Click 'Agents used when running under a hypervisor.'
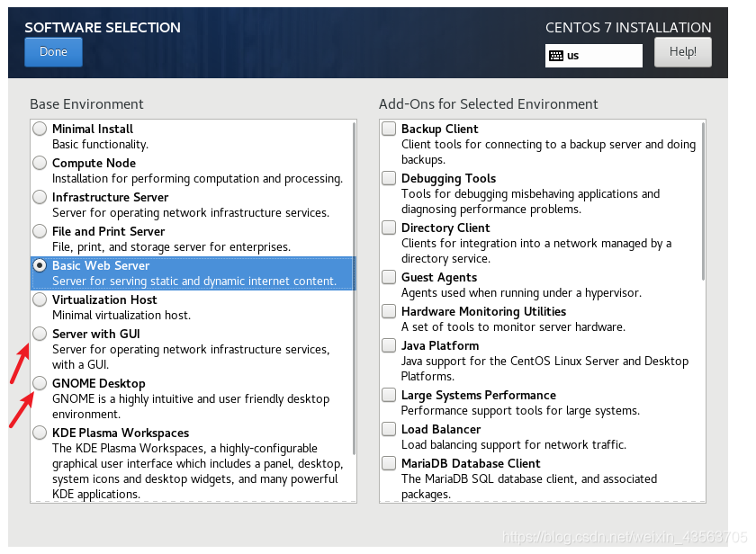This screenshot has height=554, width=756. click(521, 293)
